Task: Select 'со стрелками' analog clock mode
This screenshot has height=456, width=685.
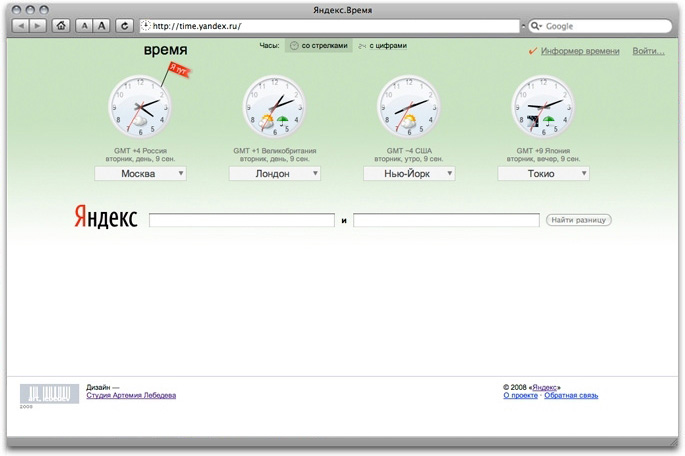Action: [319, 46]
